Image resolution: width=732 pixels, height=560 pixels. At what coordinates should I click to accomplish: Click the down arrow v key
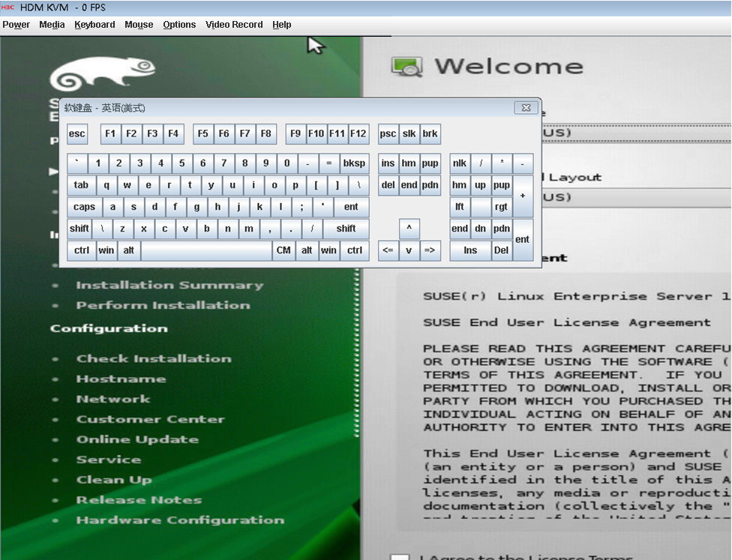(x=409, y=250)
